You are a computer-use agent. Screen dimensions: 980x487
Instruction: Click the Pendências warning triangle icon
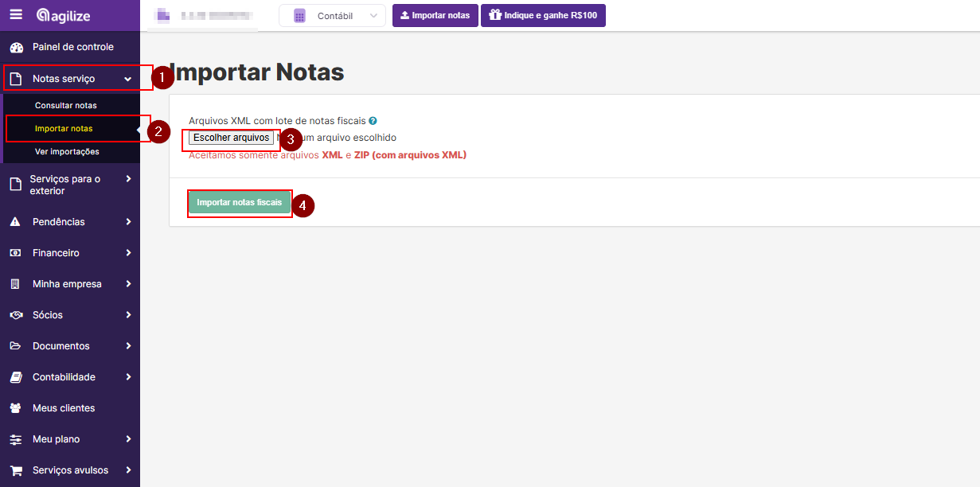click(x=15, y=222)
